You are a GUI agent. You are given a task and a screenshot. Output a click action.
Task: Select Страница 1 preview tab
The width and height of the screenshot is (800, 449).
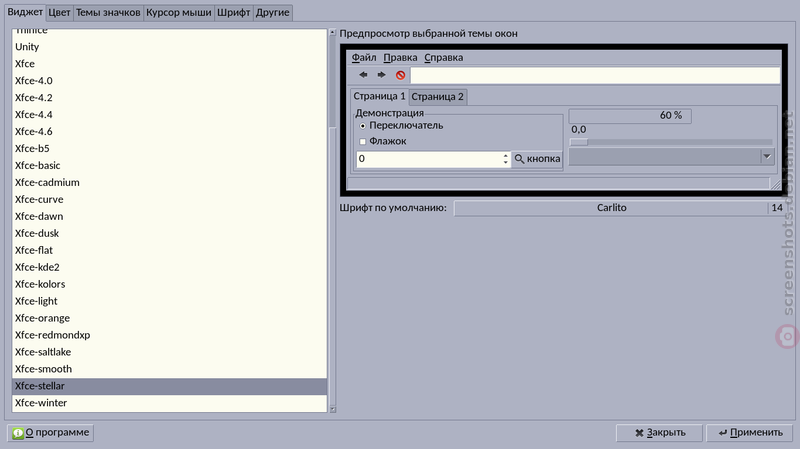(379, 96)
